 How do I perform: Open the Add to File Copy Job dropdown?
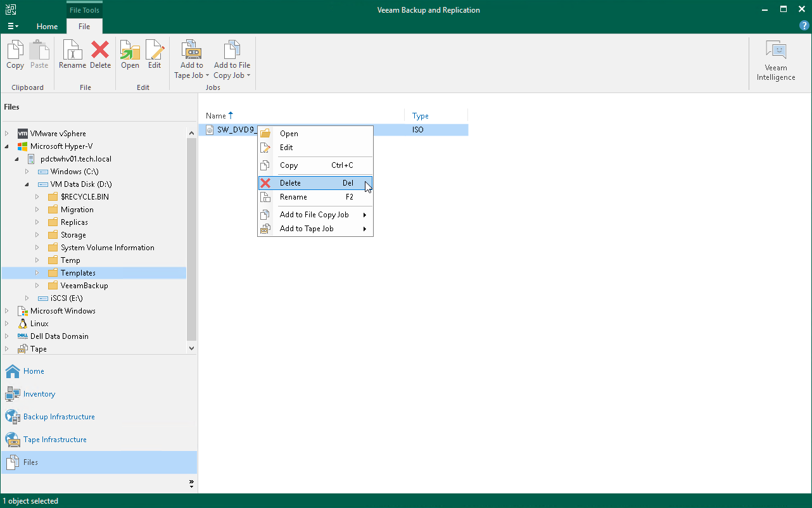pos(232,60)
